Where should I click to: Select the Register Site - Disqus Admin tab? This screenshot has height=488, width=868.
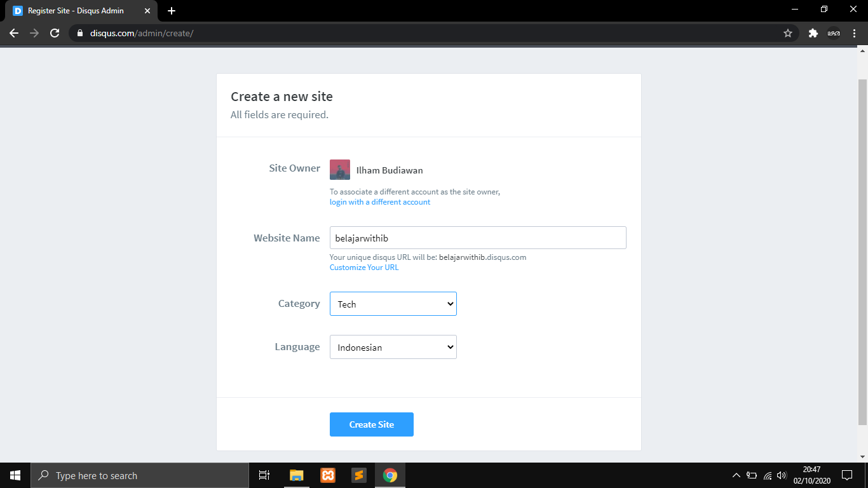coord(81,11)
